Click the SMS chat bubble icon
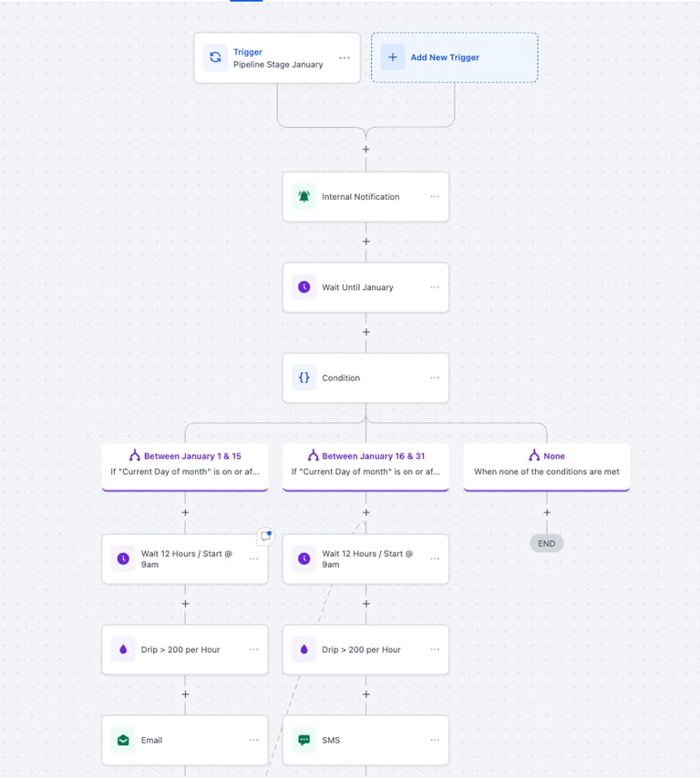 click(304, 740)
